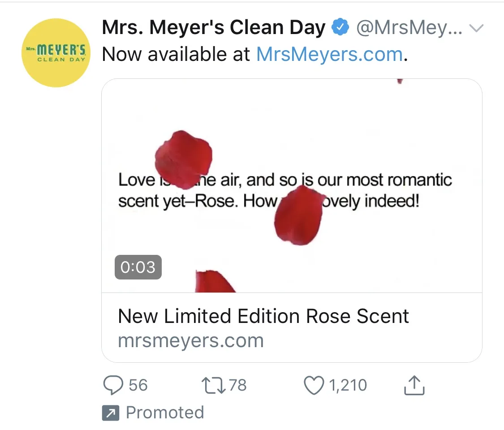Click the blue verified badge
This screenshot has width=504, height=430.
click(x=340, y=29)
